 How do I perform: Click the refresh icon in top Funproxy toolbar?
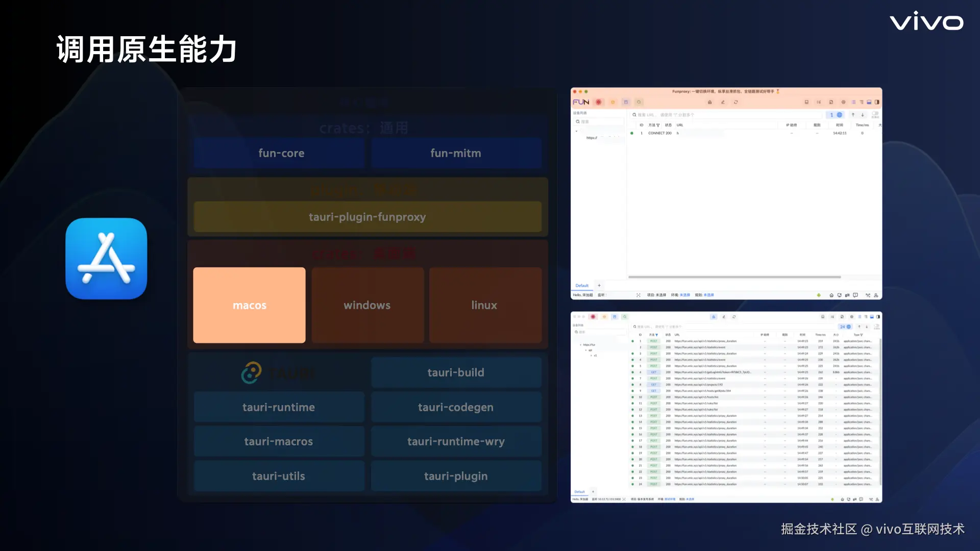(x=736, y=102)
